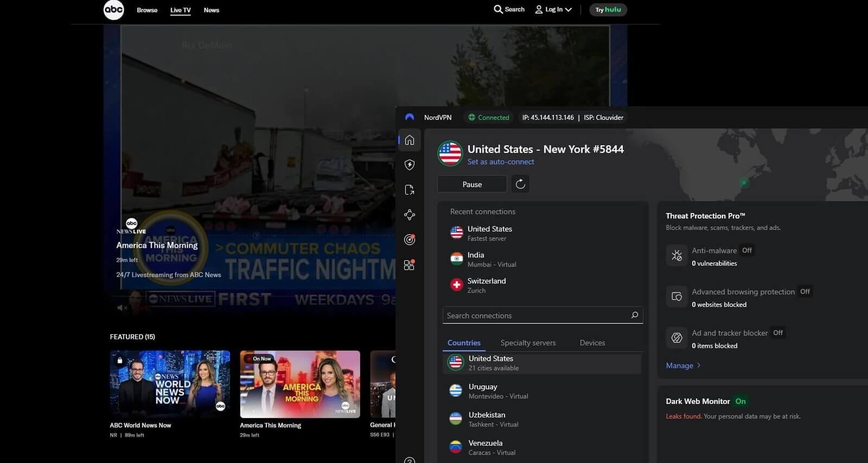Open ABC World News Now thumbnail

click(170, 384)
